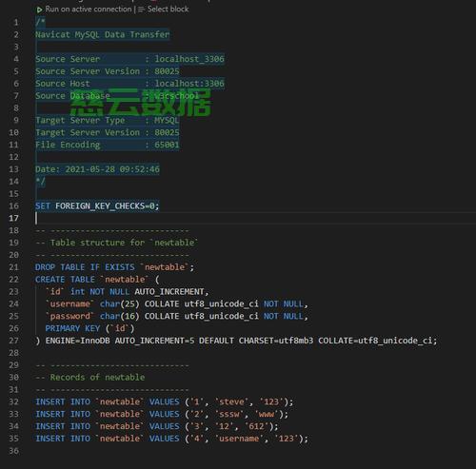Click the DROP TABLE IF EXISTS statement
This screenshot has height=469, width=476.
click(114, 267)
